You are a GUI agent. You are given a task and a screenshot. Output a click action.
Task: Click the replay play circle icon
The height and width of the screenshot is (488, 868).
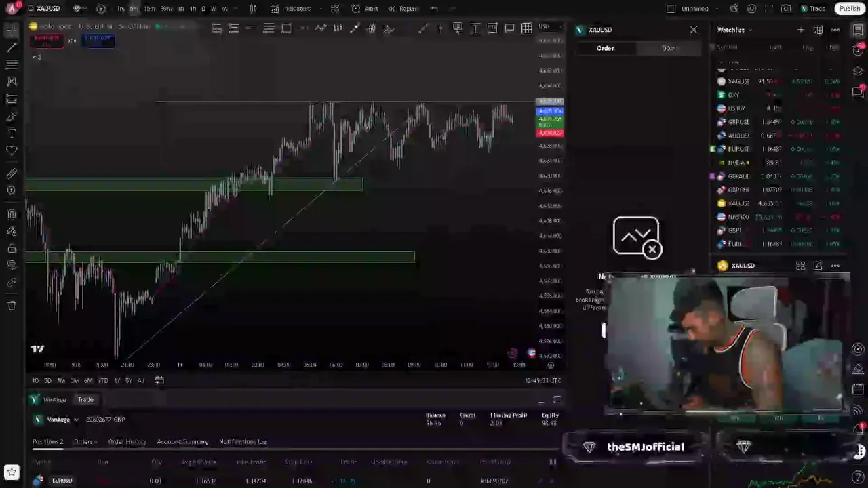tap(100, 9)
